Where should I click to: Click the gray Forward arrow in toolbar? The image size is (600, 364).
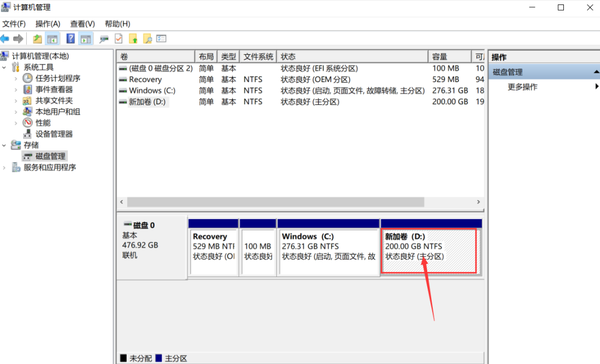coord(18,39)
